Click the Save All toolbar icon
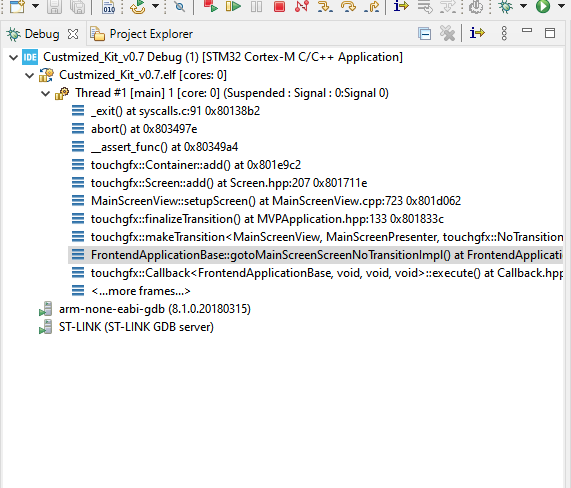 tap(77, 6)
